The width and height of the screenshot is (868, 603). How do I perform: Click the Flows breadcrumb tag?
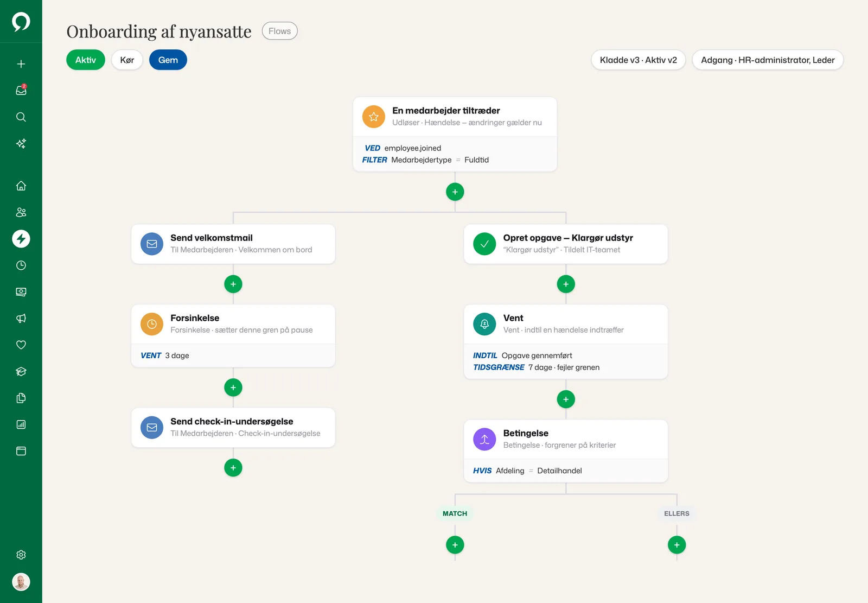click(x=280, y=31)
